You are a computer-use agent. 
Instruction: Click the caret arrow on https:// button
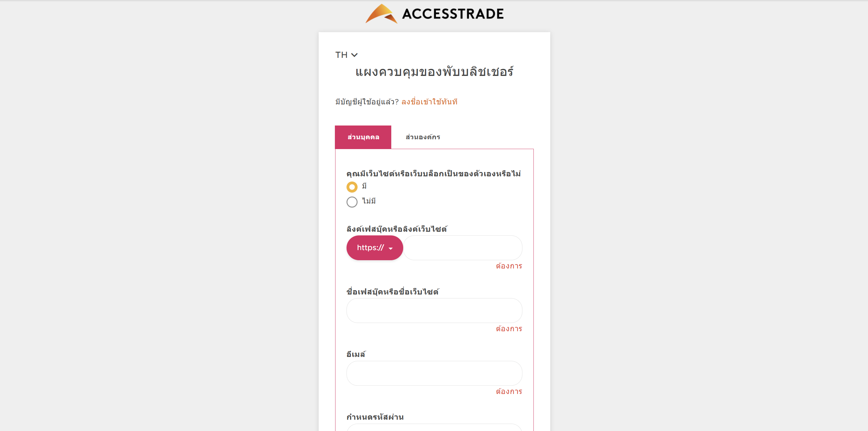click(x=391, y=249)
